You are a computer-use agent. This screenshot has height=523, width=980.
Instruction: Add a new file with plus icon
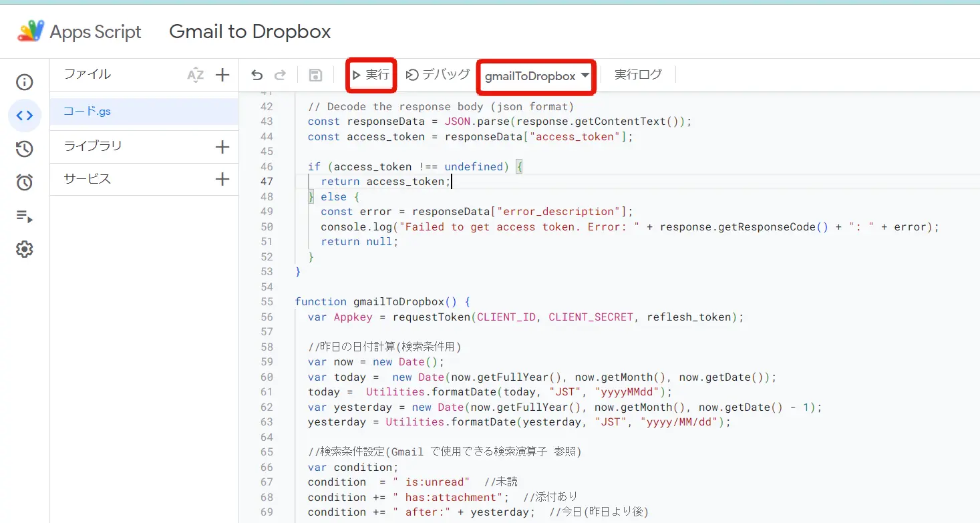[x=222, y=75]
